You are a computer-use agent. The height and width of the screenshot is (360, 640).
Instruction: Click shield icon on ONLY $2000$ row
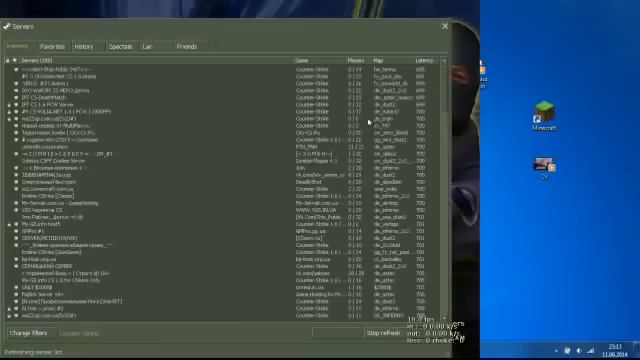pyautogui.click(x=16, y=287)
